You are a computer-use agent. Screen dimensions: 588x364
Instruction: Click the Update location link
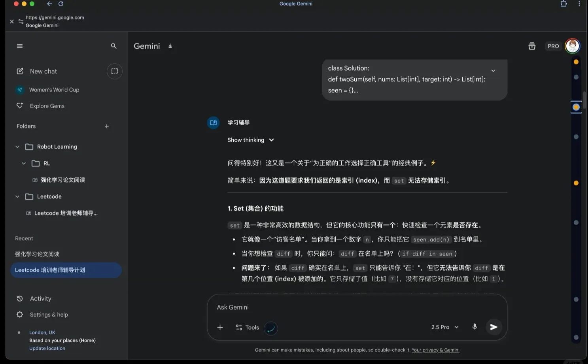47,348
